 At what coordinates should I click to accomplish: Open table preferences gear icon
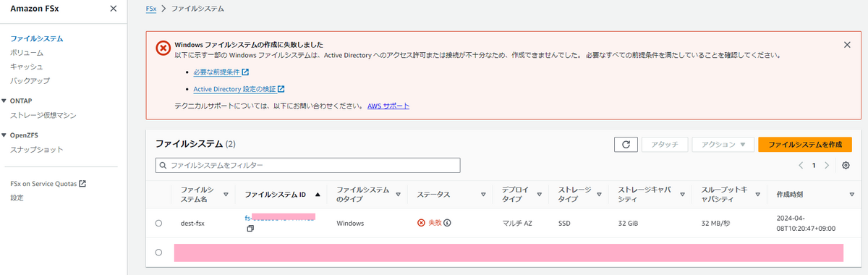(x=846, y=166)
